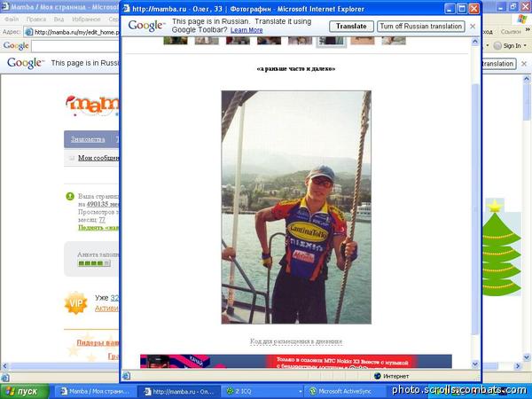Open the пуск Start button
Screen dimensions: 532x399
click(x=25, y=392)
